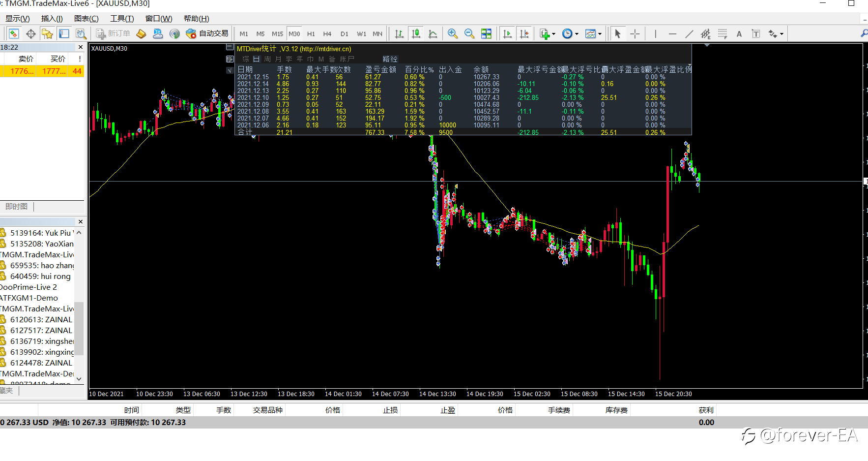Pick the horizontal line drawing tool
Screen dimensions: 868x461
(672, 33)
